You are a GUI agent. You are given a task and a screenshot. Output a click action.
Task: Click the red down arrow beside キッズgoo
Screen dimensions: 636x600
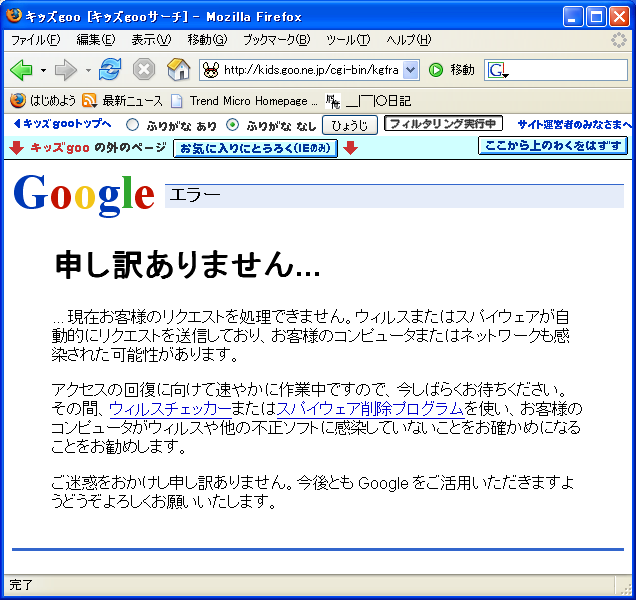click(16, 148)
